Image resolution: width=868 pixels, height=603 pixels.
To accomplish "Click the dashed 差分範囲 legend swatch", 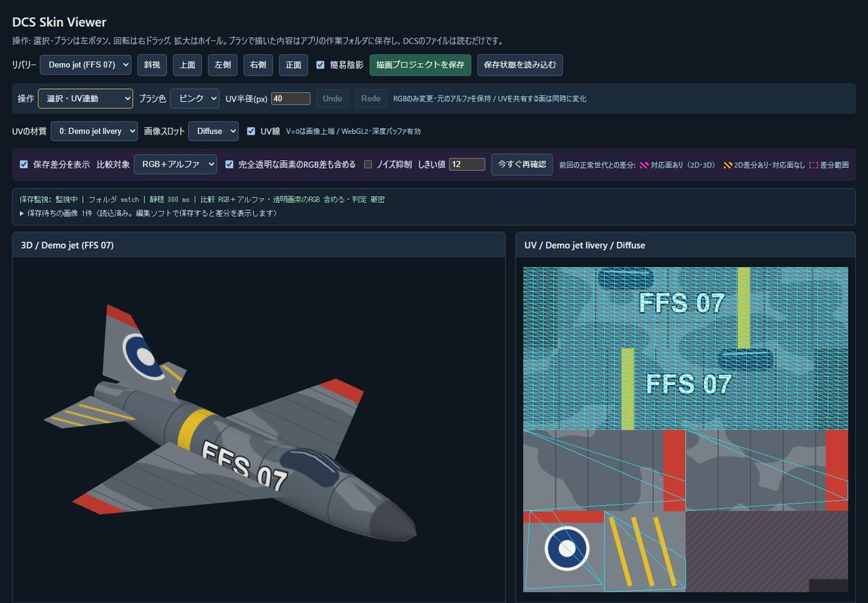I will click(x=813, y=165).
